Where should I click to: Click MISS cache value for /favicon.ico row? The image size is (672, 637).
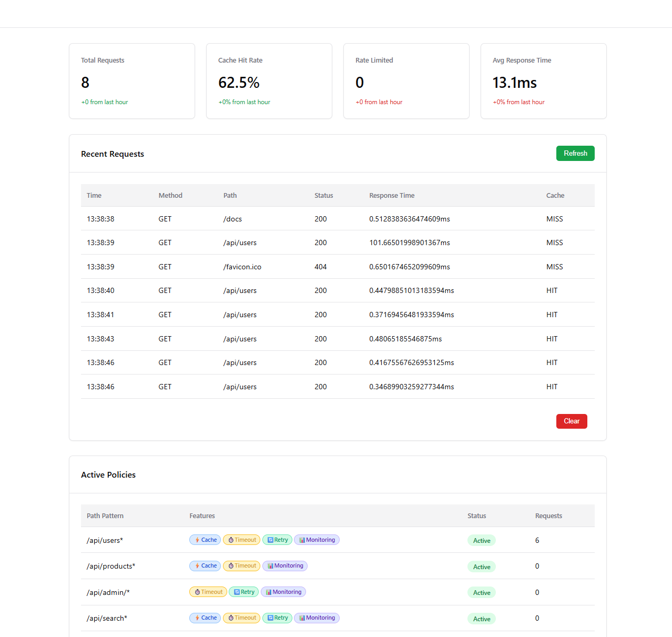[x=554, y=267]
